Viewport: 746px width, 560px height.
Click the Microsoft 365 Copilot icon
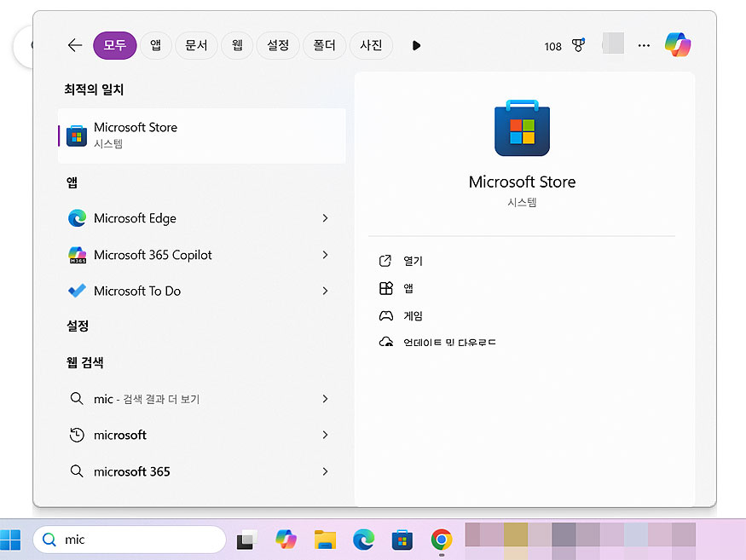tap(77, 255)
